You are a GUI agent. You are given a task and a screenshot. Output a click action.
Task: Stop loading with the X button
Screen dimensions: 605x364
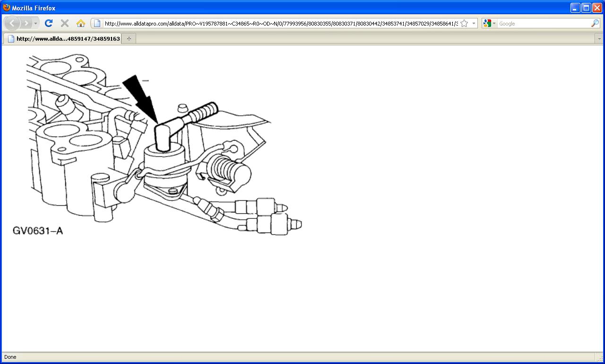click(x=65, y=23)
